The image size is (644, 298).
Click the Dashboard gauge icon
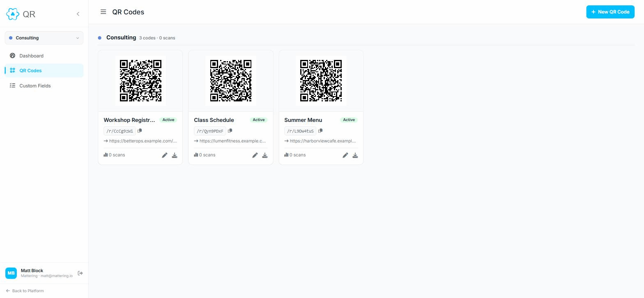12,56
